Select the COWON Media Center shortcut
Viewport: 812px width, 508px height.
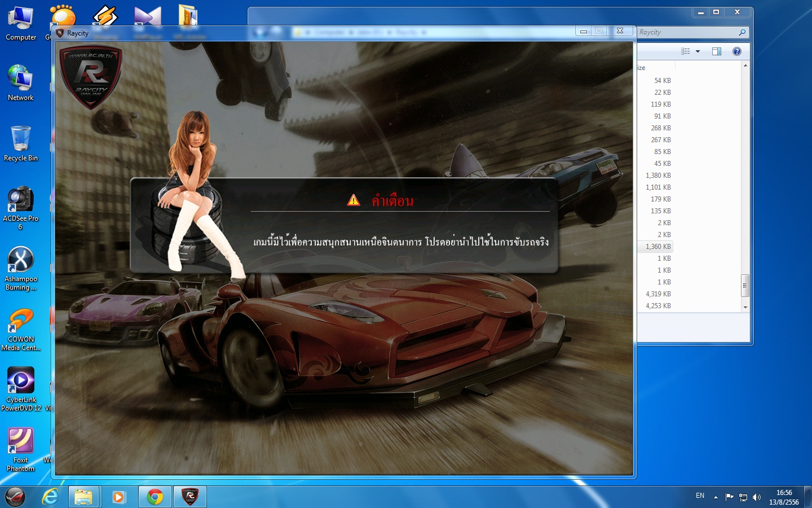tap(21, 330)
